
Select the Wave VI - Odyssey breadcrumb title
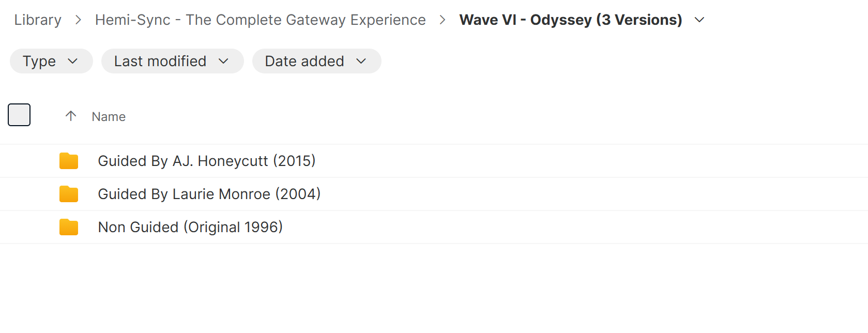click(x=571, y=20)
